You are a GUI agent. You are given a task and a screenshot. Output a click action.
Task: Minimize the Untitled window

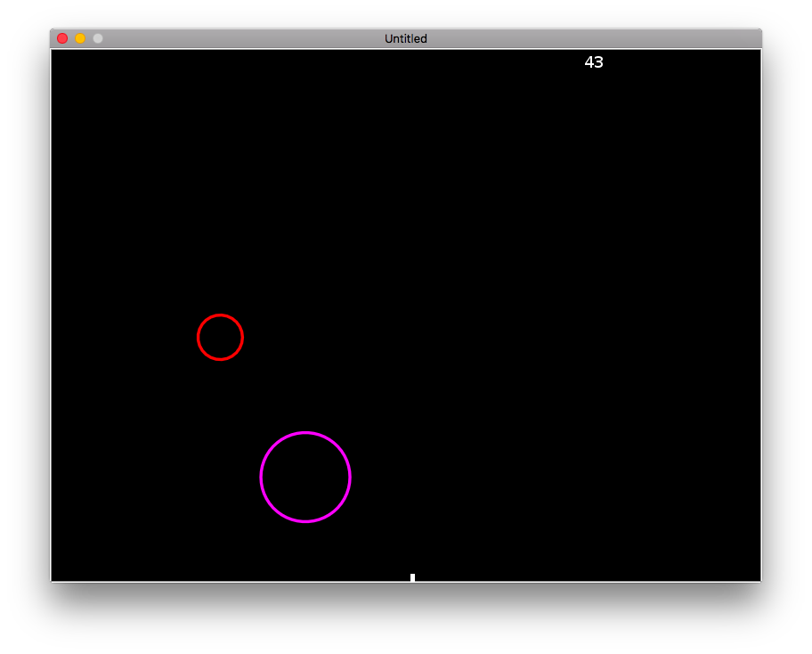pyautogui.click(x=80, y=38)
